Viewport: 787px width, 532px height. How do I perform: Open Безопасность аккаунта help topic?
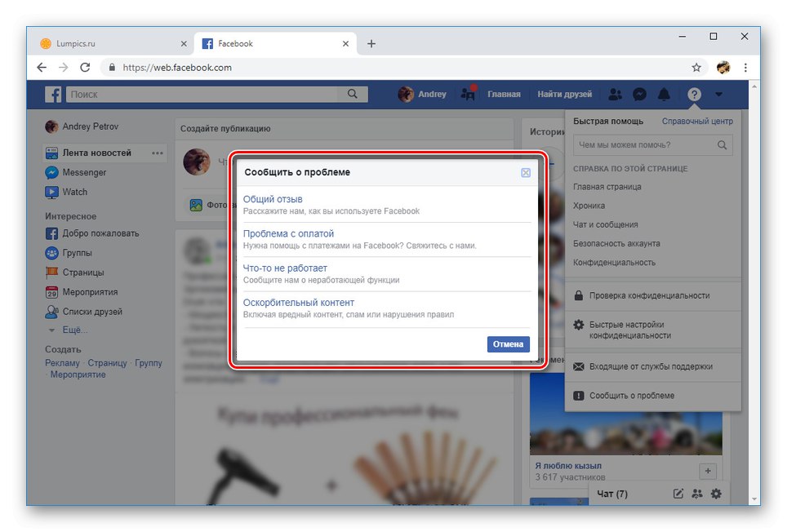(616, 244)
